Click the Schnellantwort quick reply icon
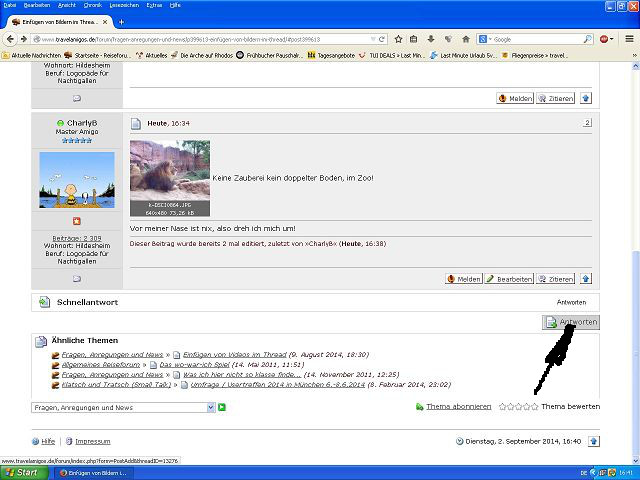Viewport: 640px width, 480px height. tap(44, 301)
